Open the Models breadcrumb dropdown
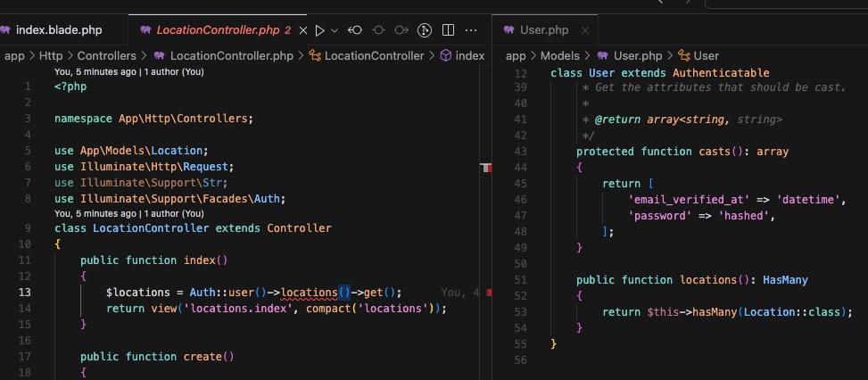 [559, 56]
